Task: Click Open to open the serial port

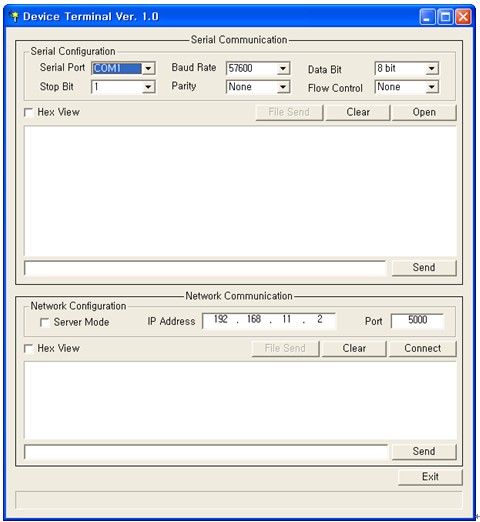Action: coord(424,112)
